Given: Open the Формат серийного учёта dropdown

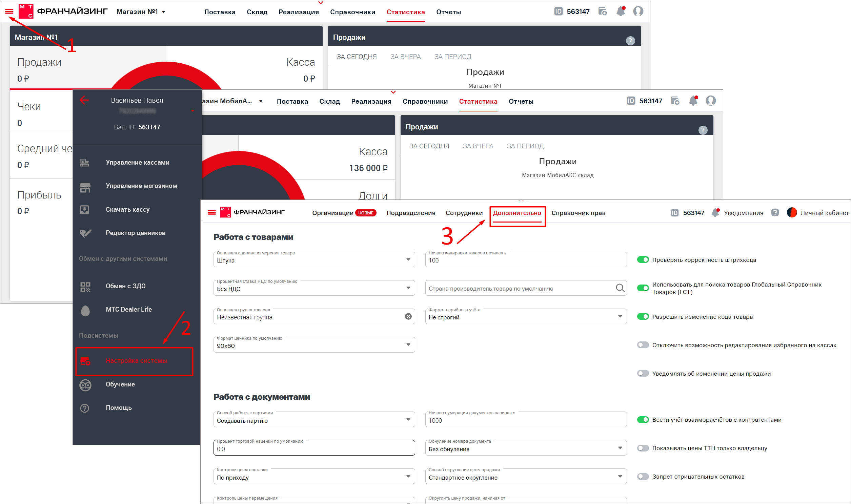Looking at the screenshot, I should point(526,317).
